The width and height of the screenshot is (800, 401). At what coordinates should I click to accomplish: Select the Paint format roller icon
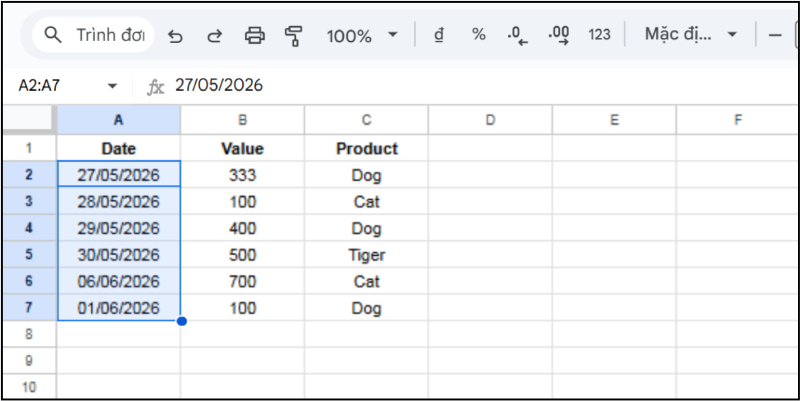(294, 36)
